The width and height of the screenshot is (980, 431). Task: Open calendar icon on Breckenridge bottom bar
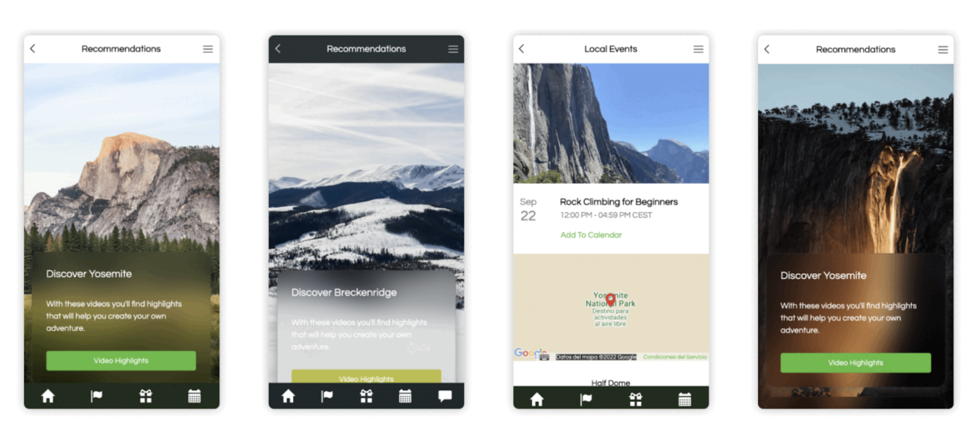coord(405,396)
